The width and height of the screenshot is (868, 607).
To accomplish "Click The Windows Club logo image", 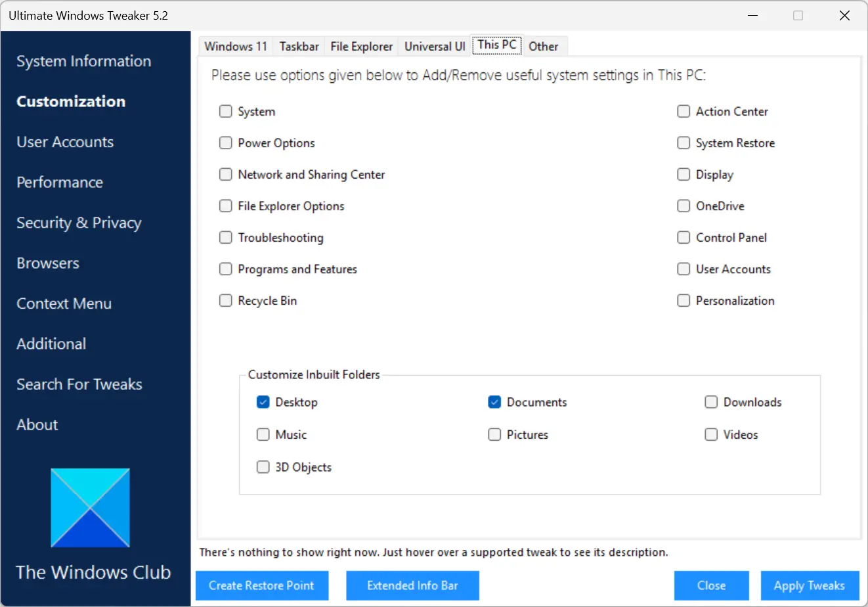I will pos(90,508).
